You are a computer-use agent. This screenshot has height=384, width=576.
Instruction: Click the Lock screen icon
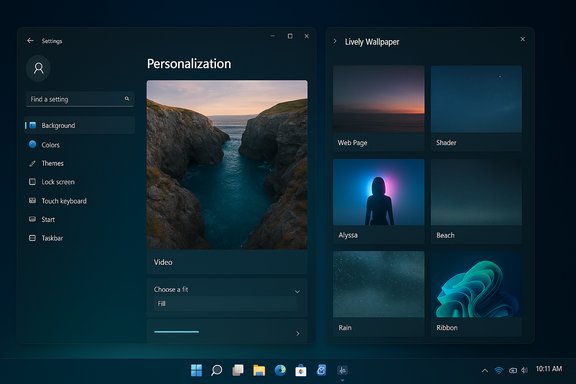pyautogui.click(x=32, y=182)
